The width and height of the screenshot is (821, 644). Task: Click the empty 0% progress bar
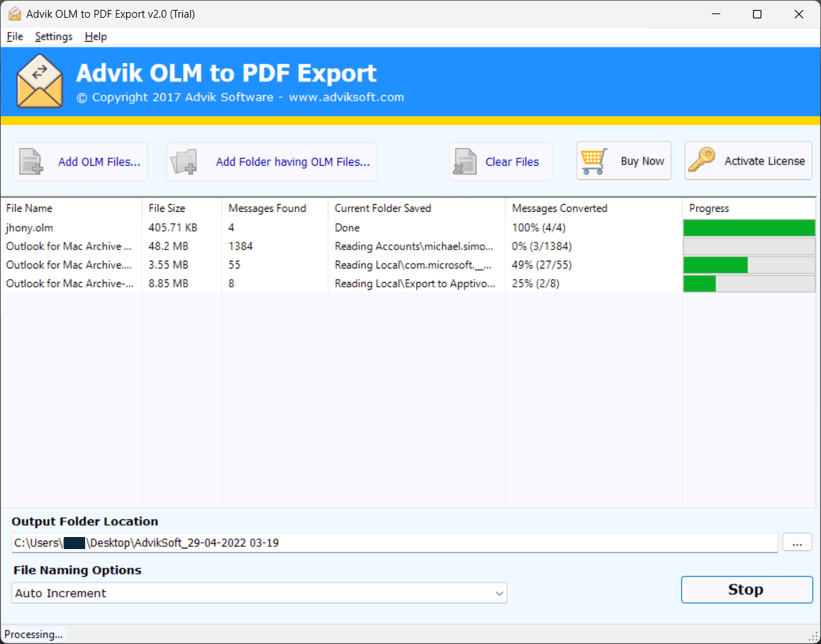749,246
